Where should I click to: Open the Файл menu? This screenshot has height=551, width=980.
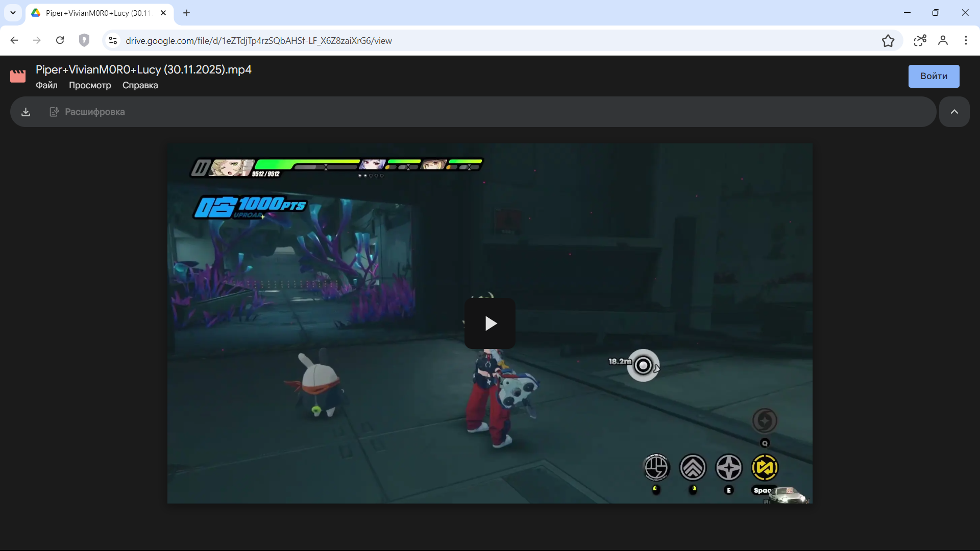[x=46, y=85]
